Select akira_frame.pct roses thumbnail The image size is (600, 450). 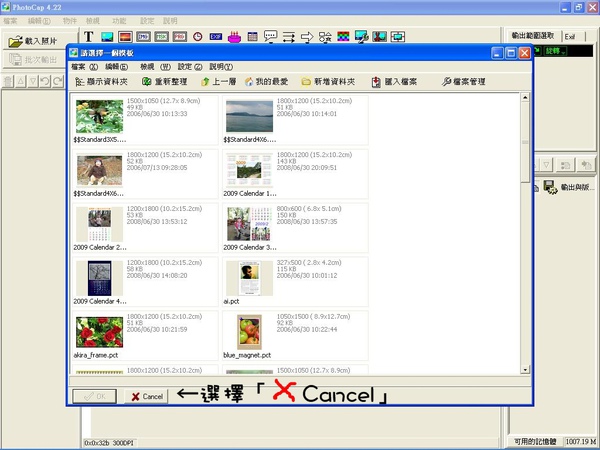point(99,332)
